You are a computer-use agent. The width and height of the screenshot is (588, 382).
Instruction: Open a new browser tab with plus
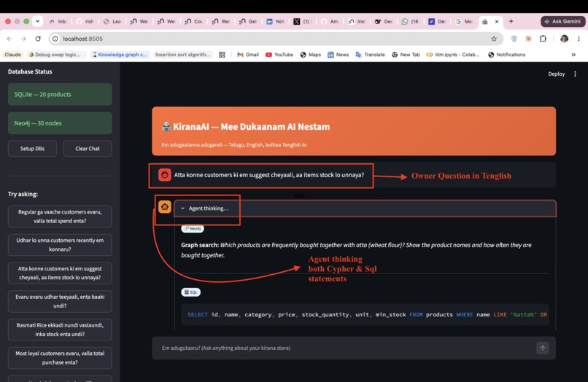click(511, 21)
